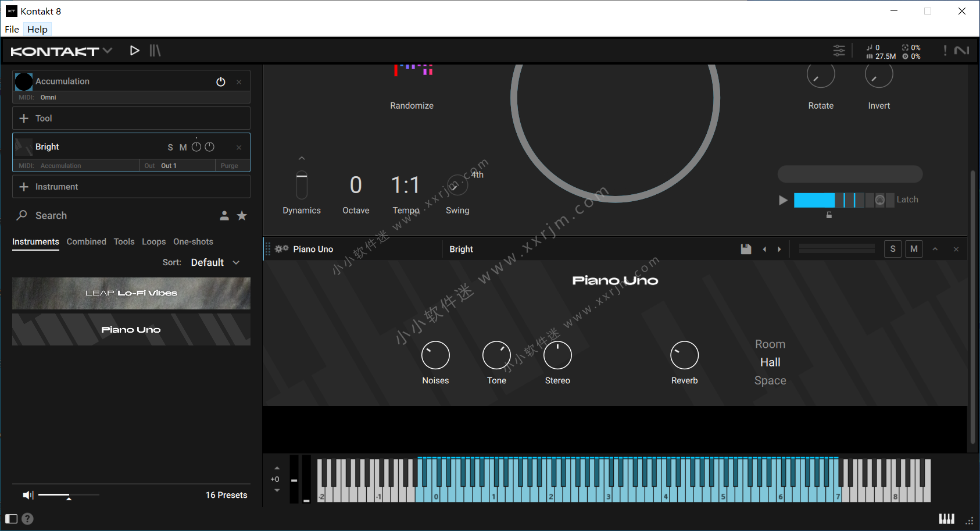Open the MIDI Omni channel selector
Screen dimensions: 980x531
(x=48, y=97)
